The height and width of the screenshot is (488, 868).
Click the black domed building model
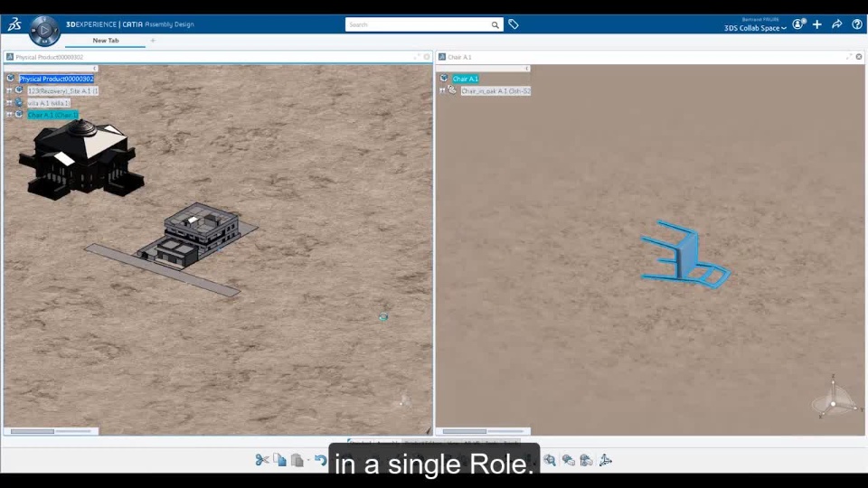pyautogui.click(x=80, y=159)
